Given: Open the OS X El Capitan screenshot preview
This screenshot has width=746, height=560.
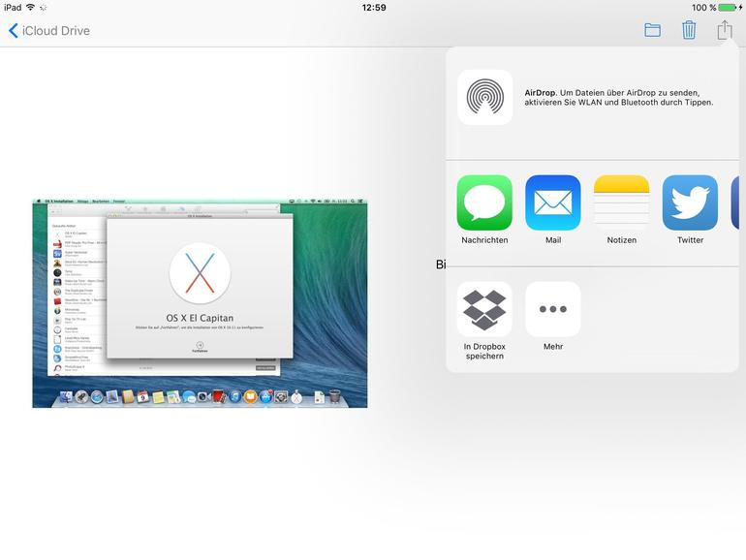Looking at the screenshot, I should (x=200, y=303).
